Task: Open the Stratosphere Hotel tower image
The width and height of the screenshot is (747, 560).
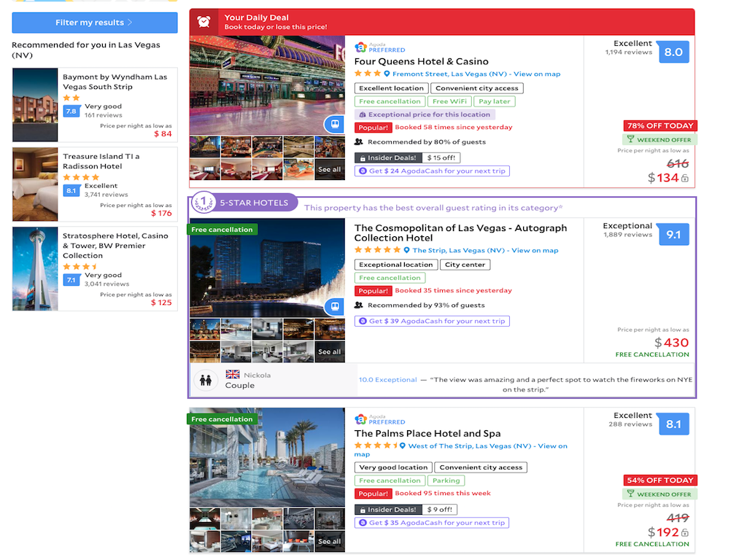Action: (x=35, y=269)
